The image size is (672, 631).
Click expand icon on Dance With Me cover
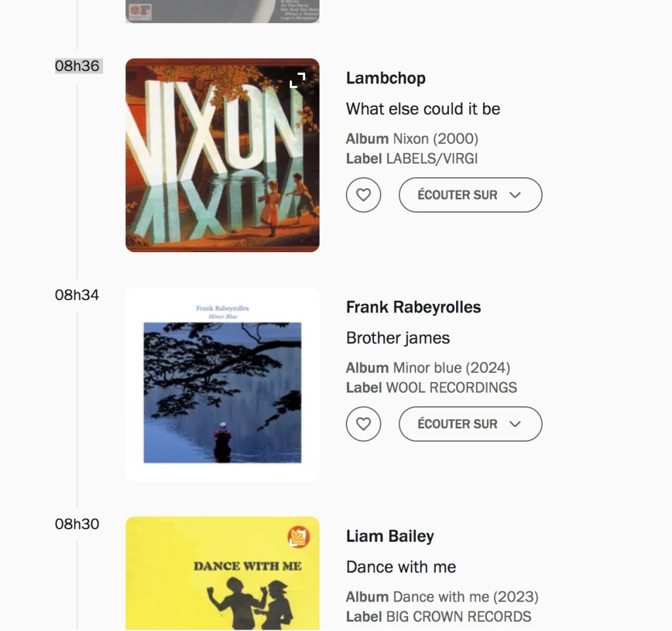click(297, 538)
